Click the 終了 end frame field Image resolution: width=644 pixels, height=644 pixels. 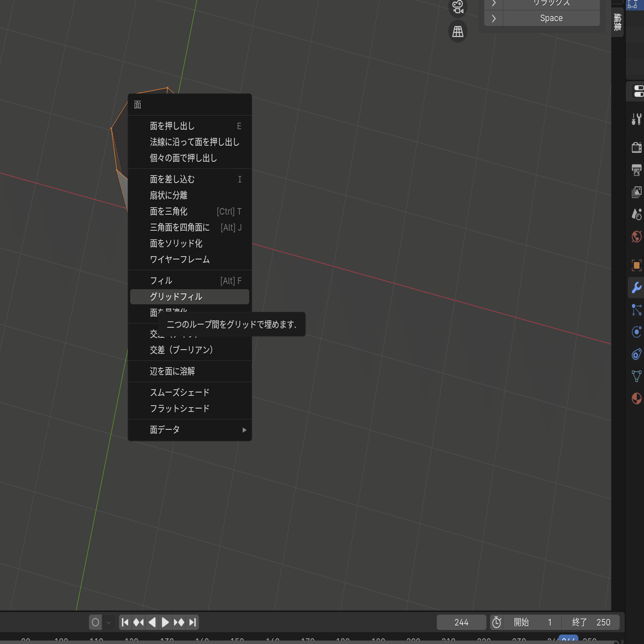tap(590, 622)
